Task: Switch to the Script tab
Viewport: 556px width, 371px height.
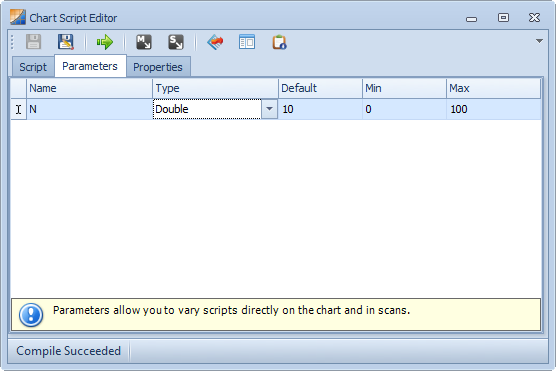Action: point(33,67)
